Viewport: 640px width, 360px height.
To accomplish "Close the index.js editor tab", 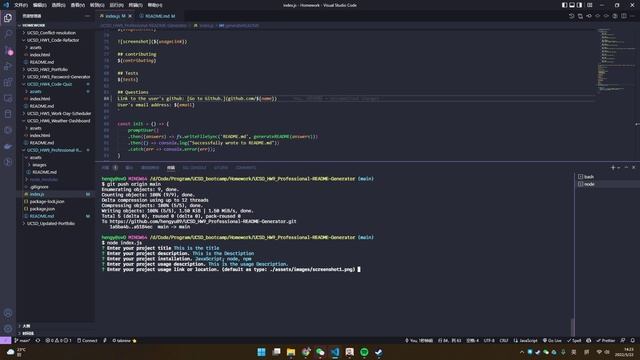I will [x=130, y=16].
